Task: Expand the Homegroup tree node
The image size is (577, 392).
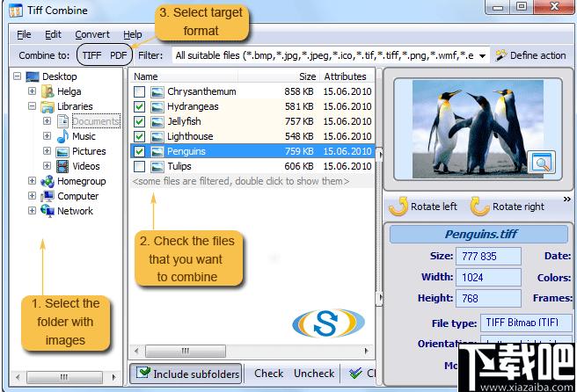Action: click(32, 180)
